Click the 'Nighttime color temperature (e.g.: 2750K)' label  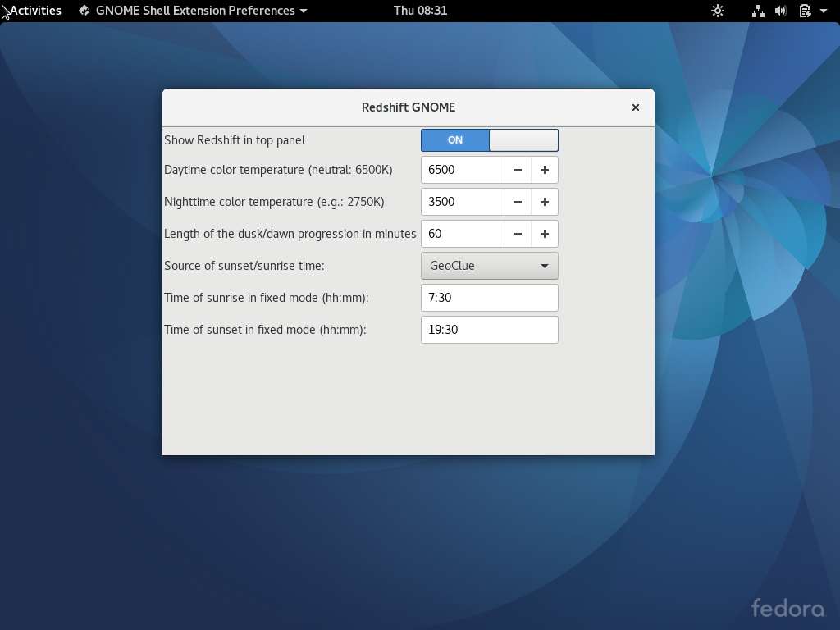(x=274, y=202)
